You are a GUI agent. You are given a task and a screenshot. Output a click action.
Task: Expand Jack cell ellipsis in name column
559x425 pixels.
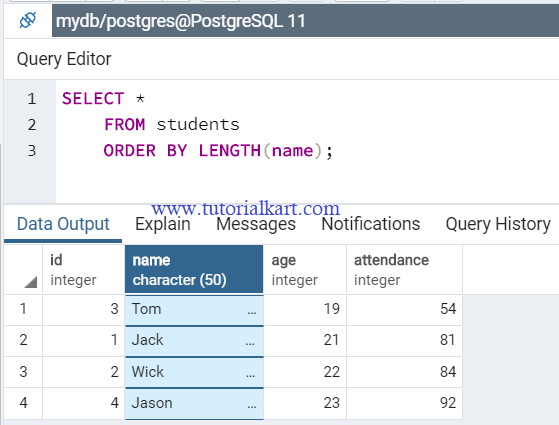(x=250, y=344)
